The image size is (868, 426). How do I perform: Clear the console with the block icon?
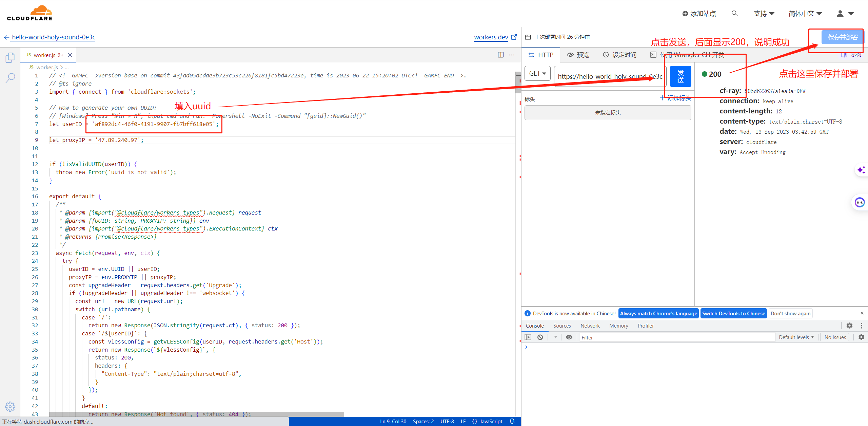[540, 337]
